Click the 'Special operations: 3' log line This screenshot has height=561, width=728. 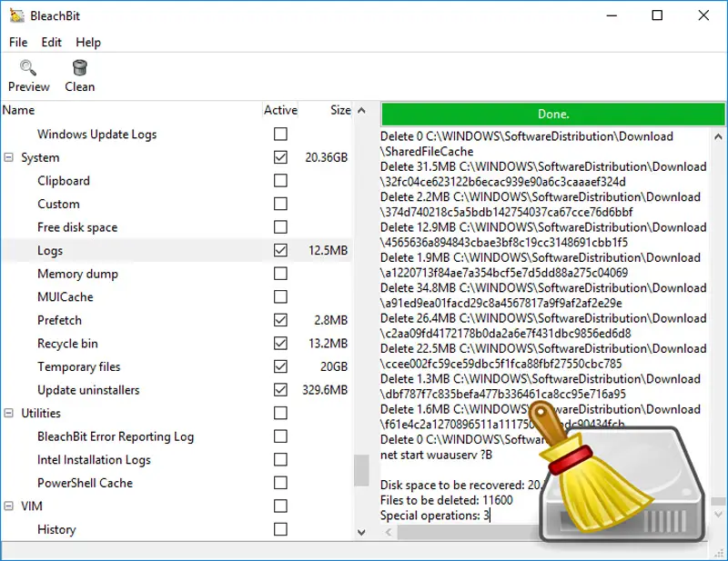pos(435,515)
